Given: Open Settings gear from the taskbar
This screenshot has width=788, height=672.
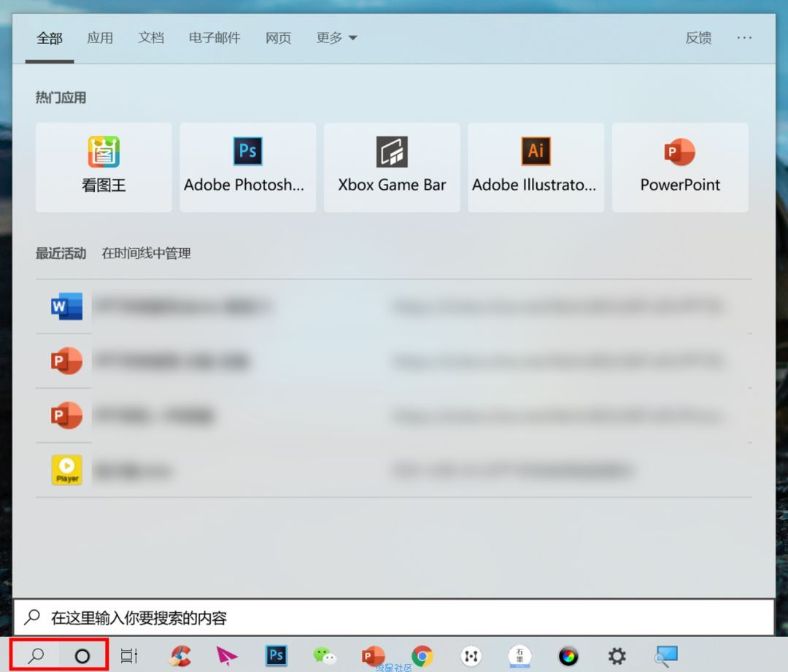Looking at the screenshot, I should [617, 656].
